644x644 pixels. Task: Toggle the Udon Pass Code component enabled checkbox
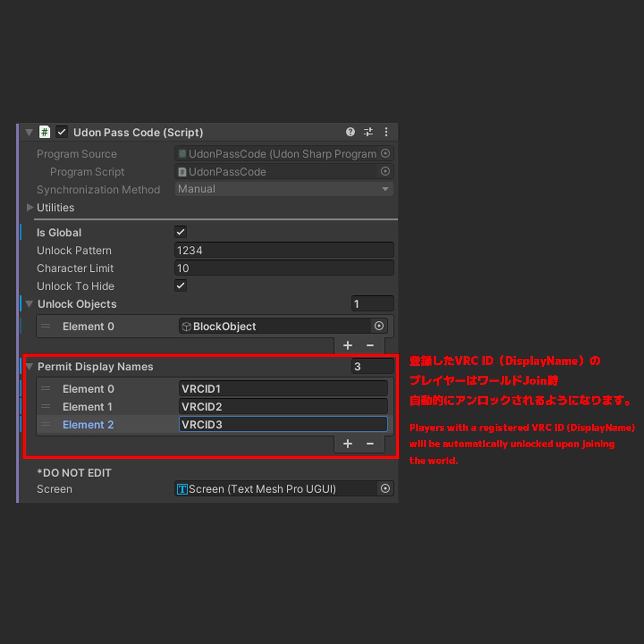[61, 132]
